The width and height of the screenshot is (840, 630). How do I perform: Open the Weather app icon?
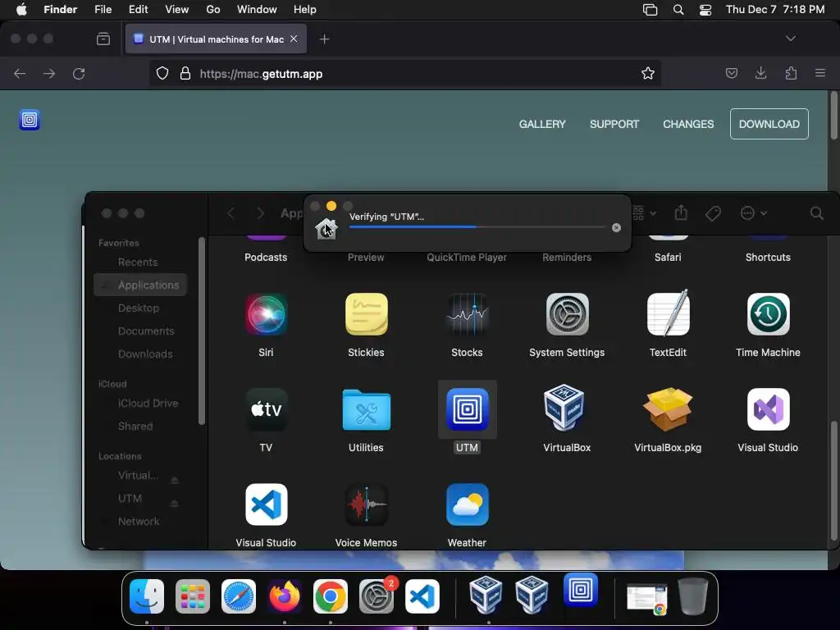[x=467, y=504]
